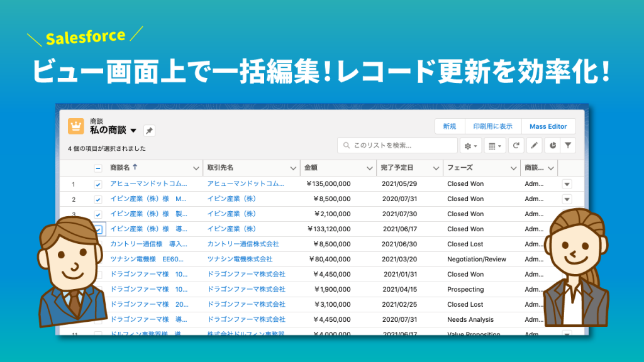Image resolution: width=644 pixels, height=362 pixels.
Task: Click the 2021/03/20 date cell
Action: click(x=399, y=259)
